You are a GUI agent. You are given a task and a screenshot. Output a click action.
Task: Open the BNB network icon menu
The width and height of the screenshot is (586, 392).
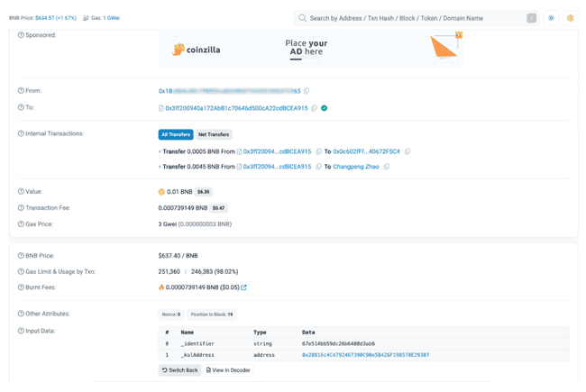[x=570, y=18]
